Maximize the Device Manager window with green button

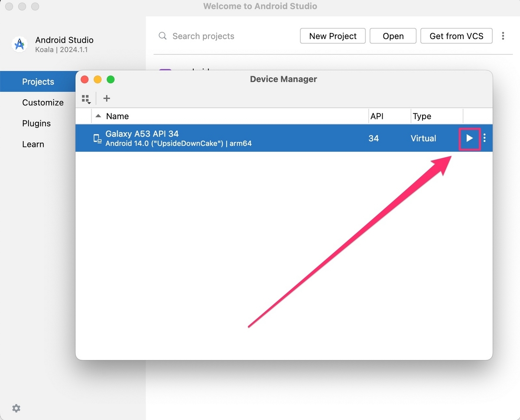(110, 79)
